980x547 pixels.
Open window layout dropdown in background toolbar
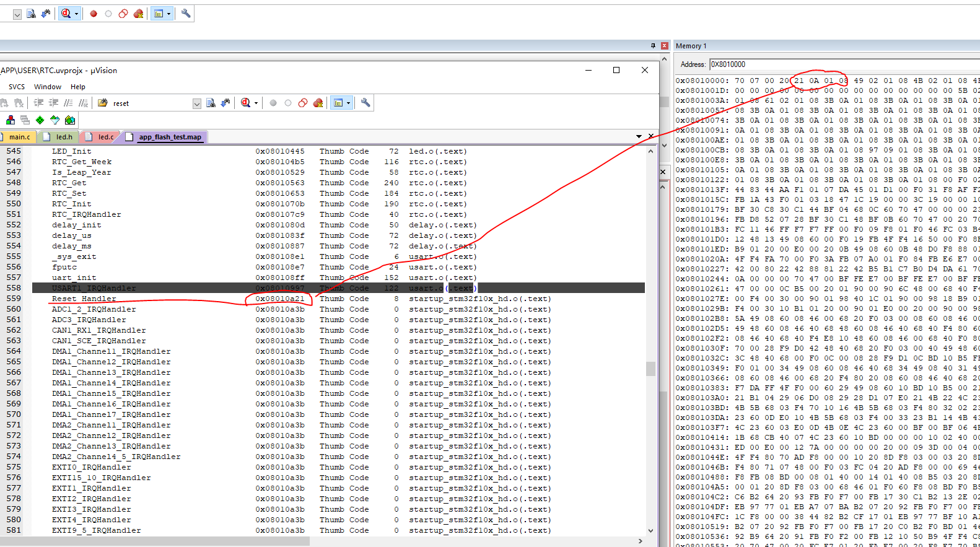click(168, 14)
